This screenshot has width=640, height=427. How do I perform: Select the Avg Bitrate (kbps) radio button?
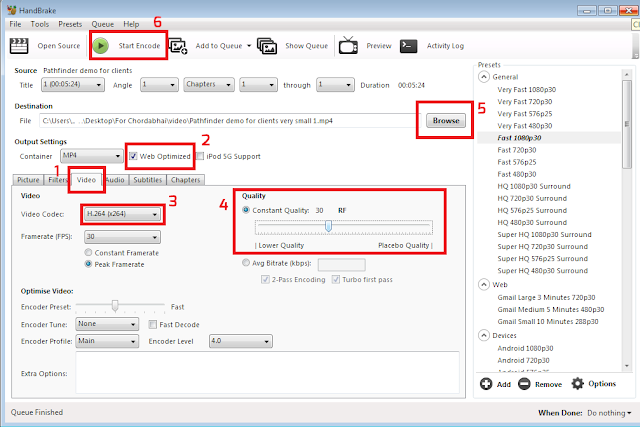(x=246, y=263)
